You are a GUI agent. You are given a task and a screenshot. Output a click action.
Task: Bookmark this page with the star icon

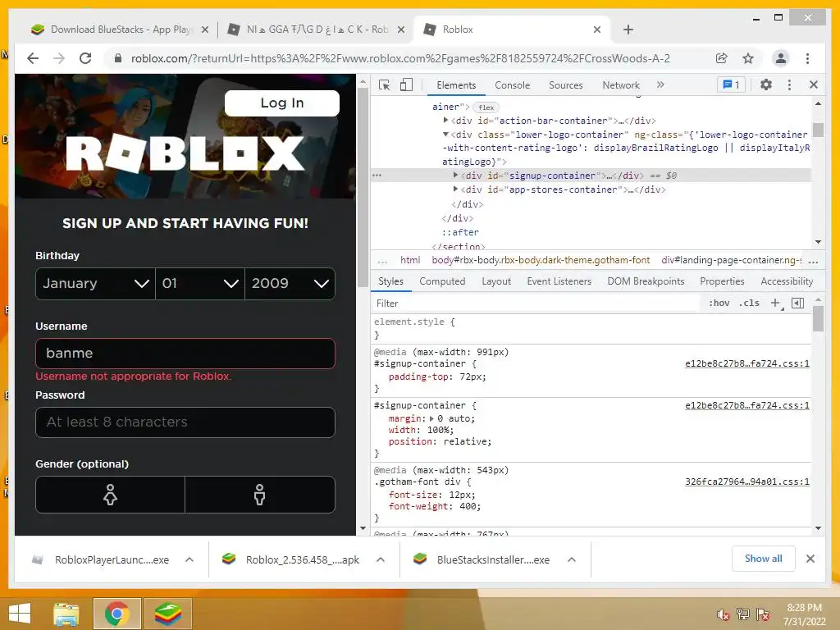click(x=748, y=58)
